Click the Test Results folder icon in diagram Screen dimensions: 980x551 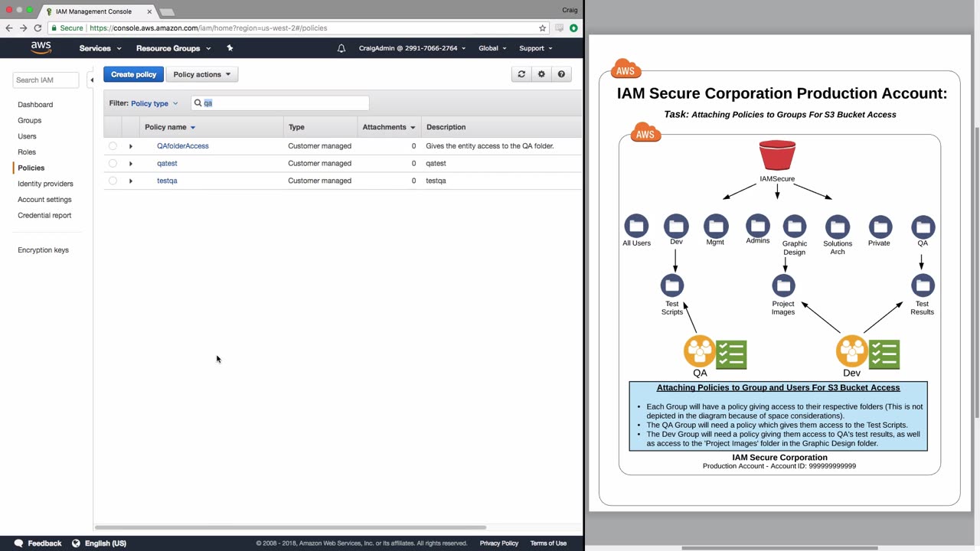coord(923,285)
